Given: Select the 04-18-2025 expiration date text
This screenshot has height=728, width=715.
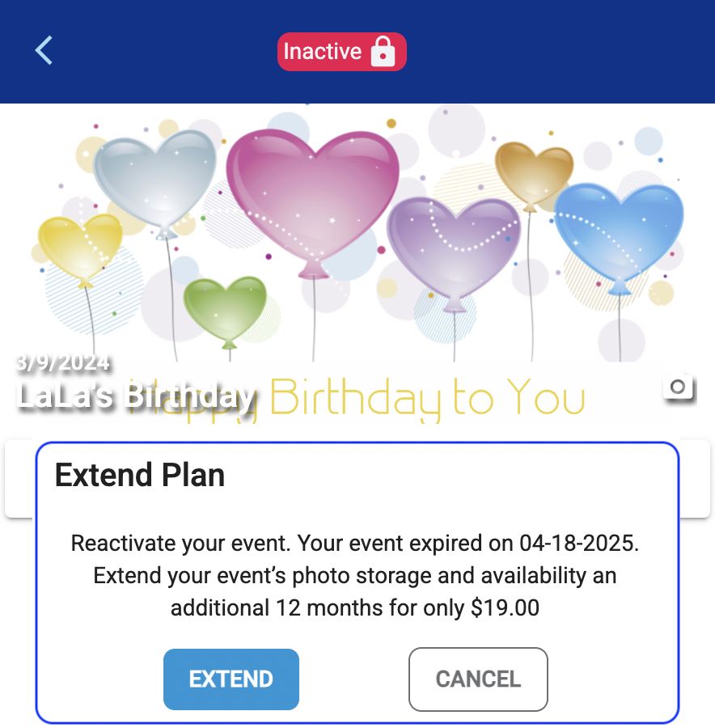Looking at the screenshot, I should [579, 543].
